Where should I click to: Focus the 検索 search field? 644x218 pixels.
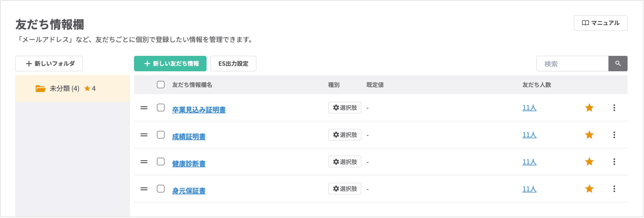pos(572,64)
